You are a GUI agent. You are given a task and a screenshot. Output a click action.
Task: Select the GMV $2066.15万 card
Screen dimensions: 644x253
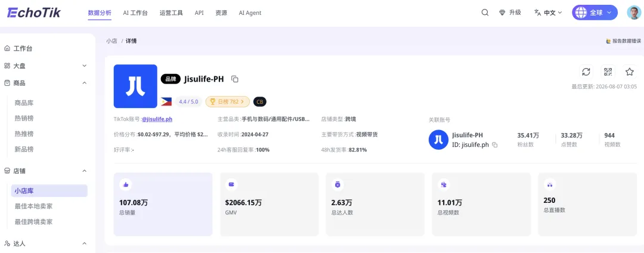pyautogui.click(x=270, y=205)
